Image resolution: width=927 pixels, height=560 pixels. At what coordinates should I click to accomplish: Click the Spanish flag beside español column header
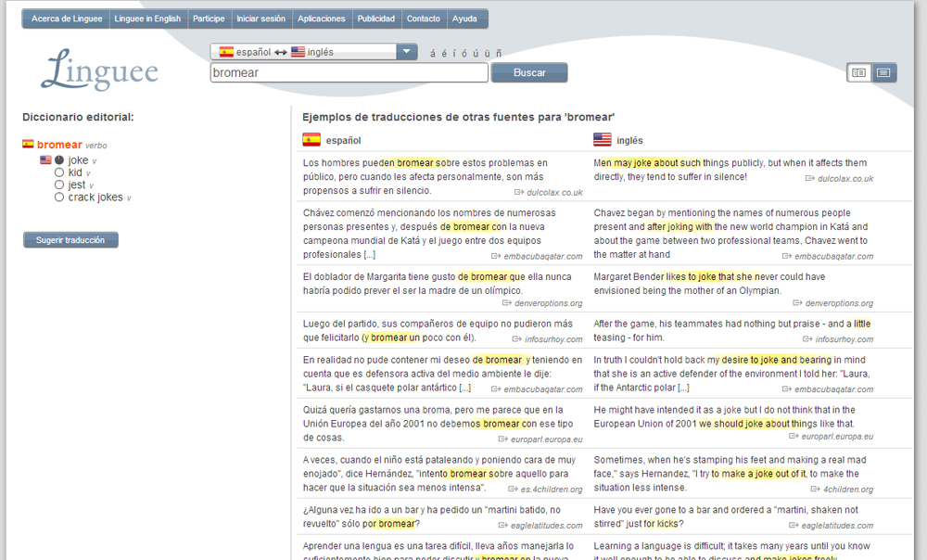pos(311,140)
